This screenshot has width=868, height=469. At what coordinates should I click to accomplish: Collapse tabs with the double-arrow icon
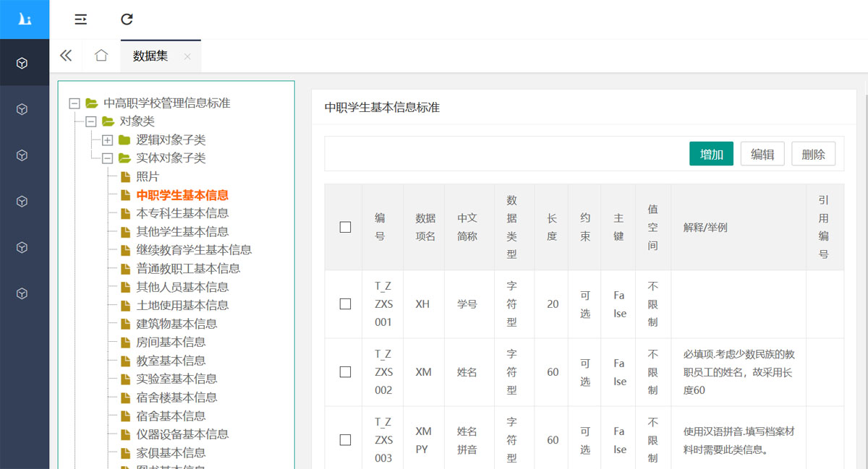tap(66, 55)
